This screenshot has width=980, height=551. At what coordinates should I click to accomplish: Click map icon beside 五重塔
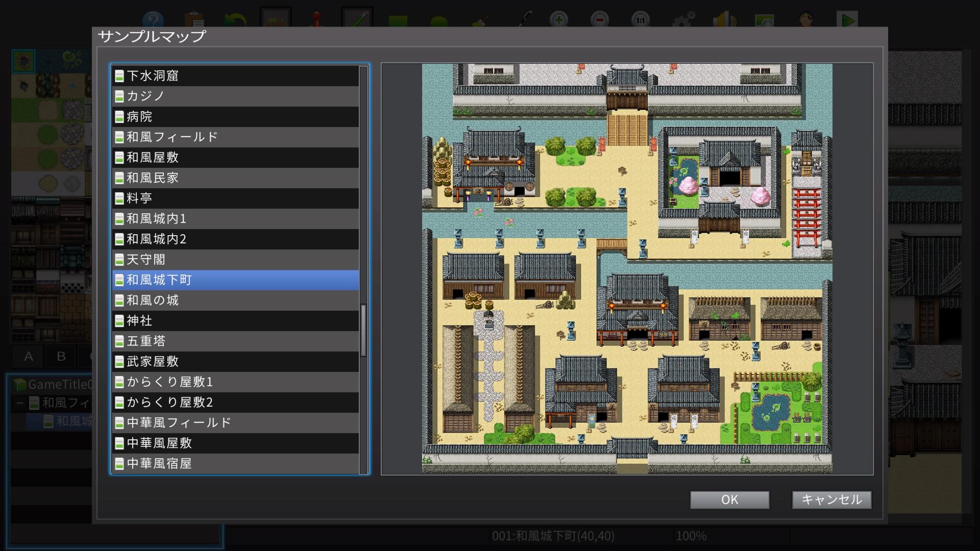click(119, 341)
